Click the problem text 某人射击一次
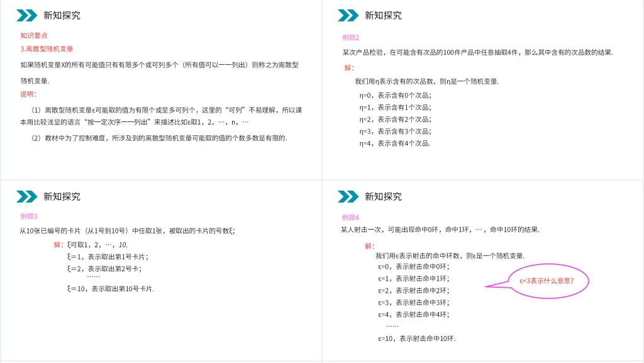The image size is (644, 363). (x=440, y=230)
